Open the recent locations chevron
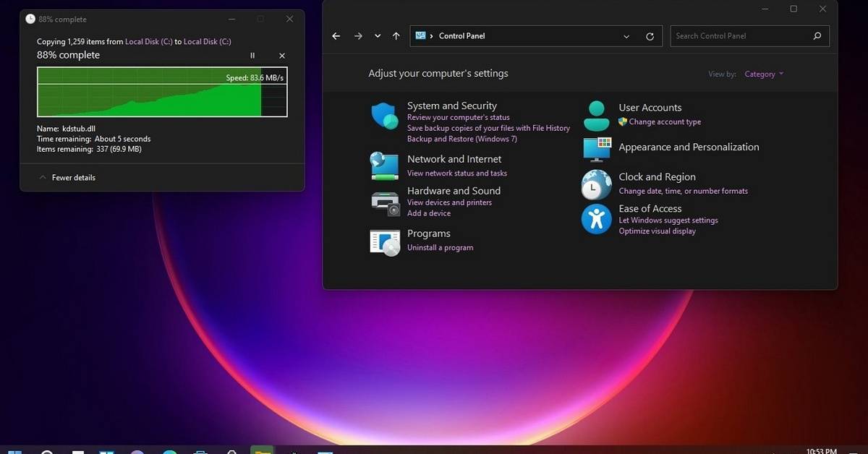868x454 pixels. click(x=378, y=36)
